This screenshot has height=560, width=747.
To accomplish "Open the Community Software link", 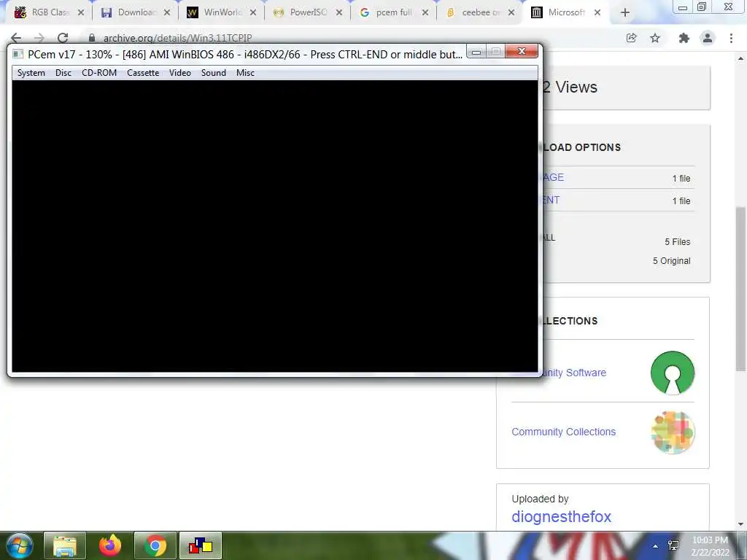I will click(x=574, y=373).
